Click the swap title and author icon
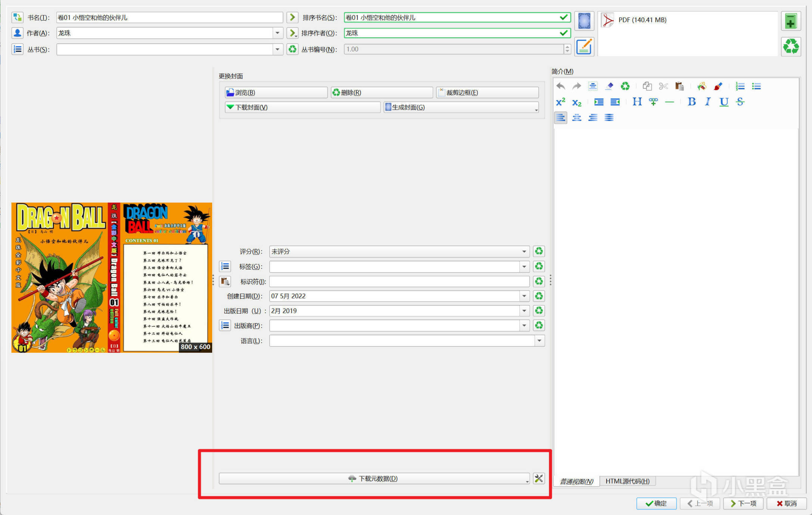Viewport: 812px width, 515px height. coord(17,17)
